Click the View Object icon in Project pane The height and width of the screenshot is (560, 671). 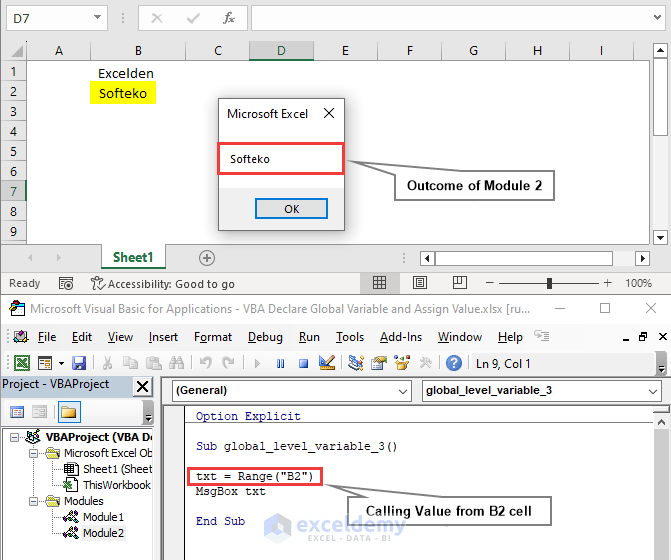39,412
